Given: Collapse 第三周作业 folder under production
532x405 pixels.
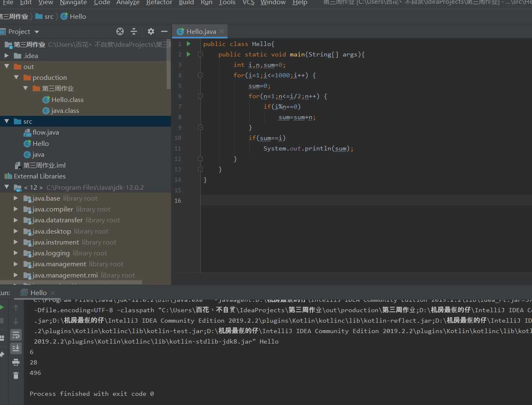Looking at the screenshot, I should tap(26, 88).
